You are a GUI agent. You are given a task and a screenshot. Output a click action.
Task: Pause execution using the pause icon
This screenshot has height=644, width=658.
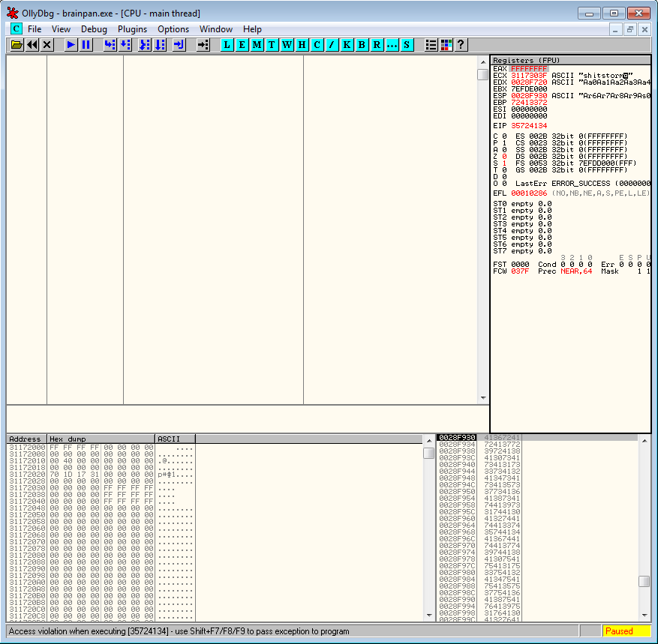tap(86, 44)
